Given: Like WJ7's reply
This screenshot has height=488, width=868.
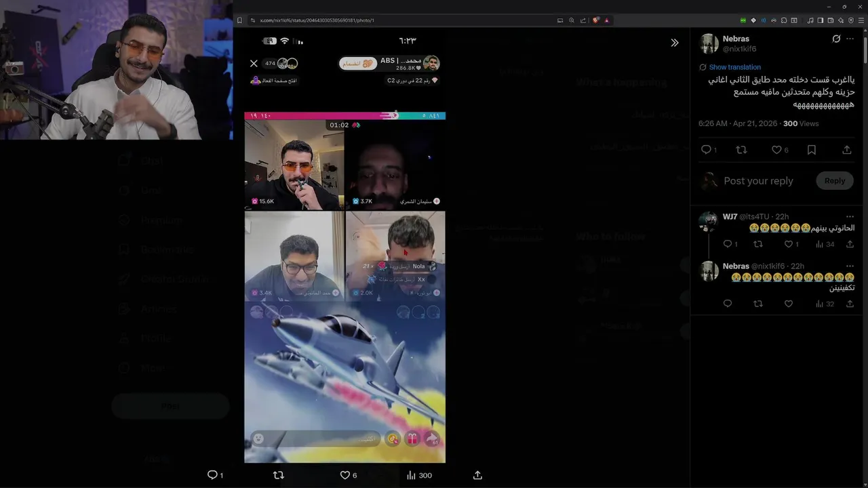Looking at the screenshot, I should pos(788,244).
